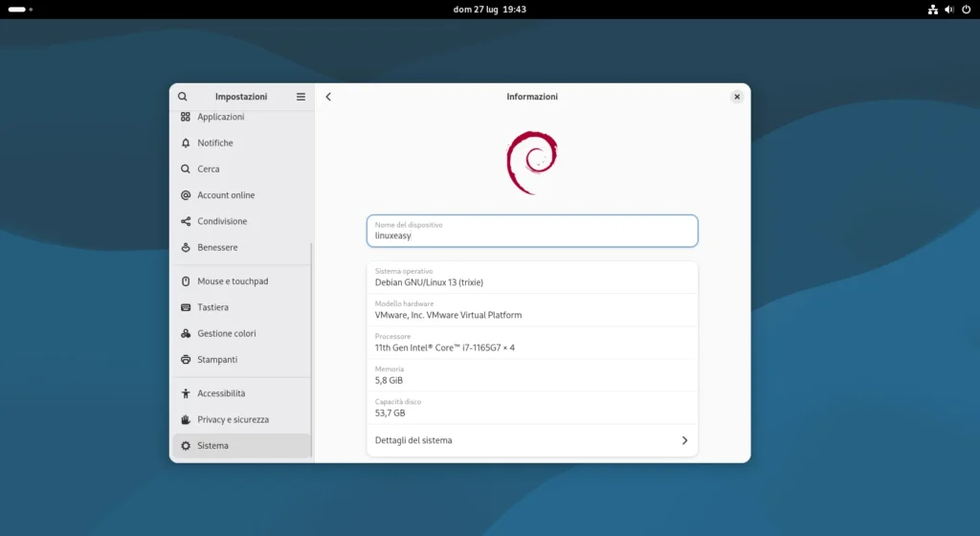The image size is (980, 536).
Task: Select Accessibilità label in sidebar
Action: click(x=221, y=393)
